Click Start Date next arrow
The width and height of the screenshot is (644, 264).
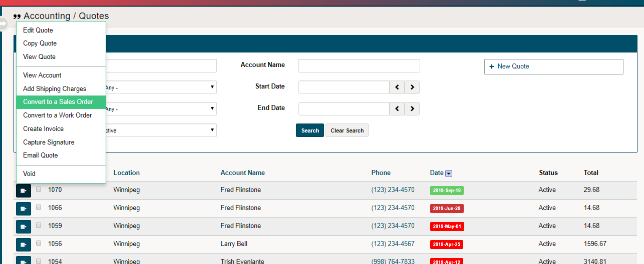coord(412,87)
